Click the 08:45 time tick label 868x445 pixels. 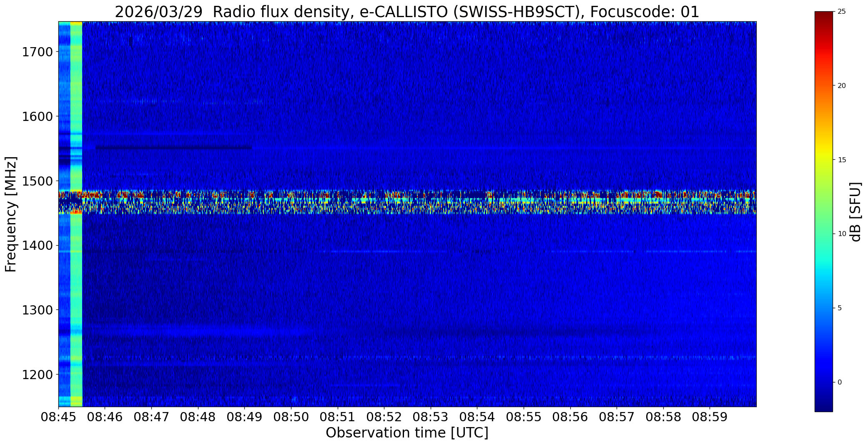[58, 417]
